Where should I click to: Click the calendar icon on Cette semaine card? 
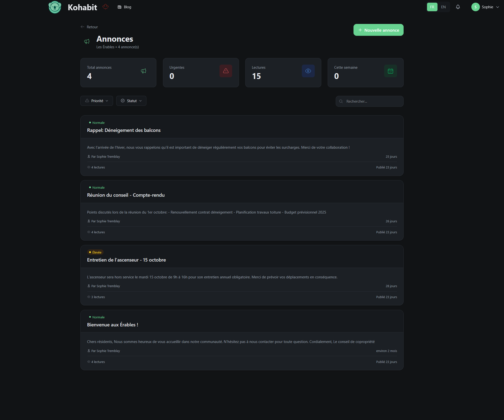click(390, 71)
